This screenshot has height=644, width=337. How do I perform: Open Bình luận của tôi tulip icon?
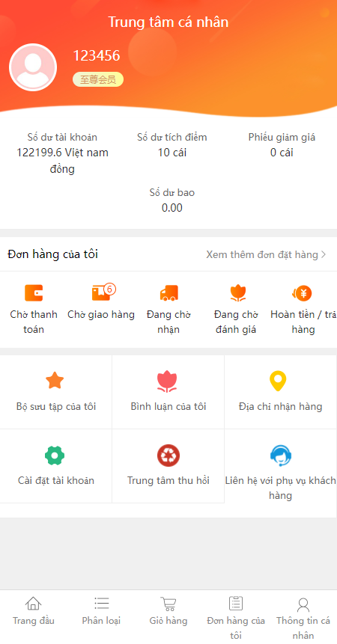167,381
